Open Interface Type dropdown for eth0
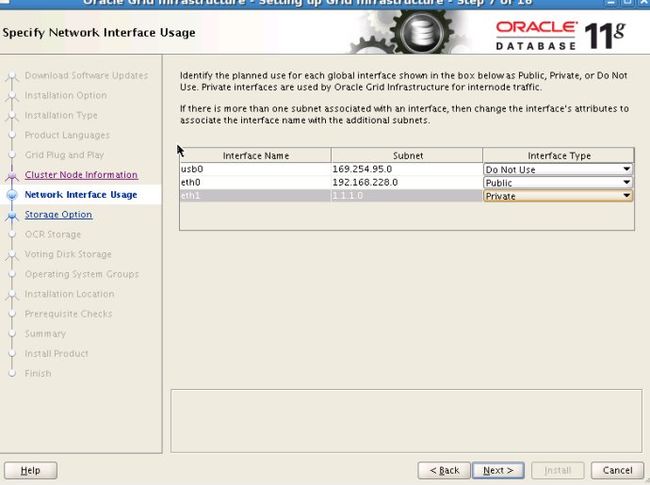This screenshot has height=485, width=650. (x=558, y=182)
